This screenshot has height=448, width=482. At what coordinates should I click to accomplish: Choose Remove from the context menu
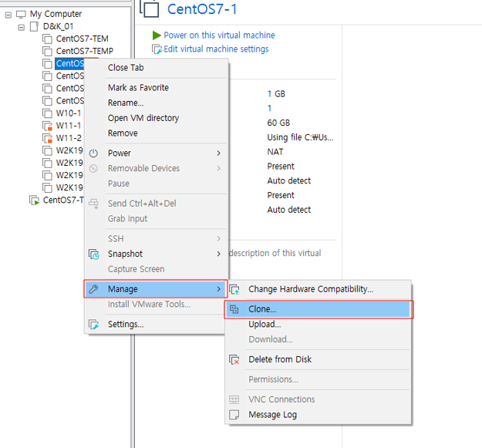click(x=123, y=133)
